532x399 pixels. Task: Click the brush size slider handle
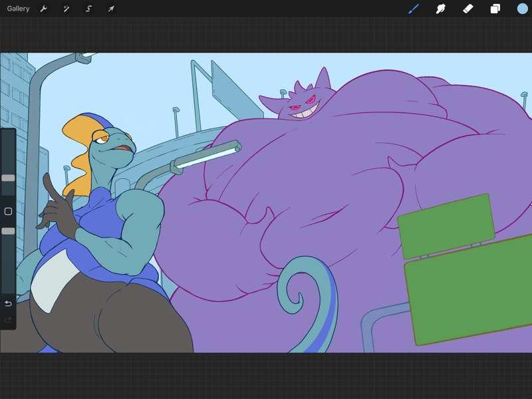[x=8, y=178]
